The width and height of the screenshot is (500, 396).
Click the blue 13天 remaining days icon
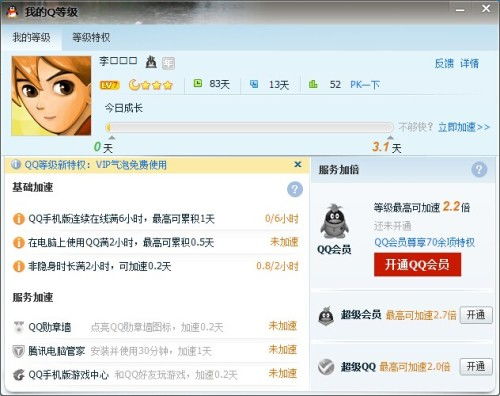[x=254, y=84]
